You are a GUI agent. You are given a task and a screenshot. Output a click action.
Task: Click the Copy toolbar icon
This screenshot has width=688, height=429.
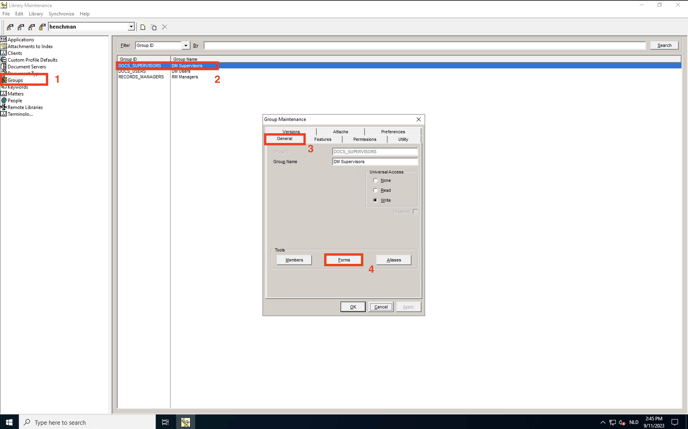(x=154, y=27)
